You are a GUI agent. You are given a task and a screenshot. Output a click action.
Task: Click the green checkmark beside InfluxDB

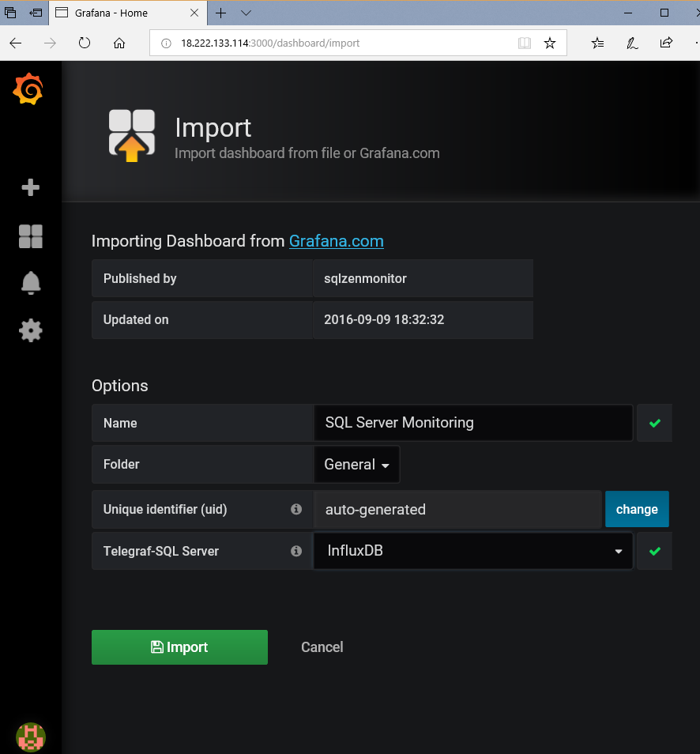pyautogui.click(x=655, y=551)
